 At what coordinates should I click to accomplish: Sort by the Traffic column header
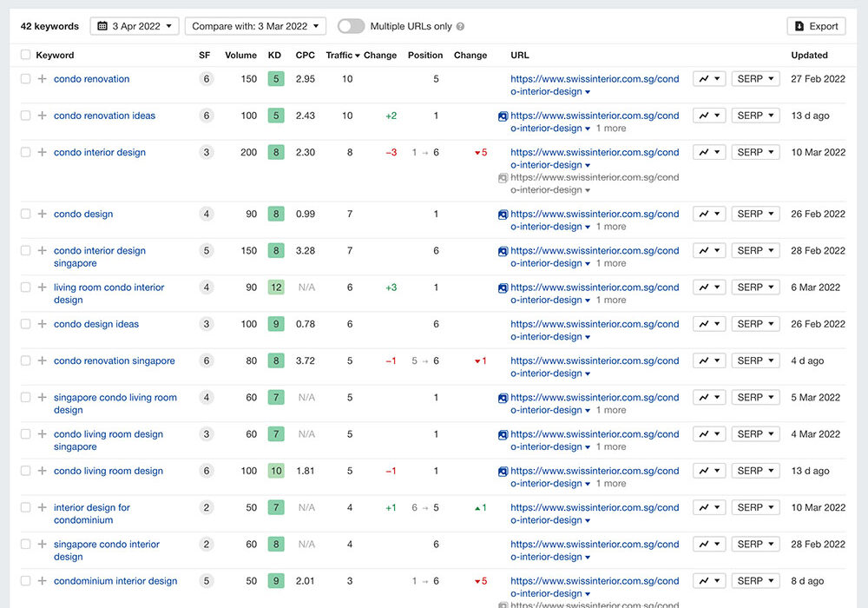click(x=342, y=55)
